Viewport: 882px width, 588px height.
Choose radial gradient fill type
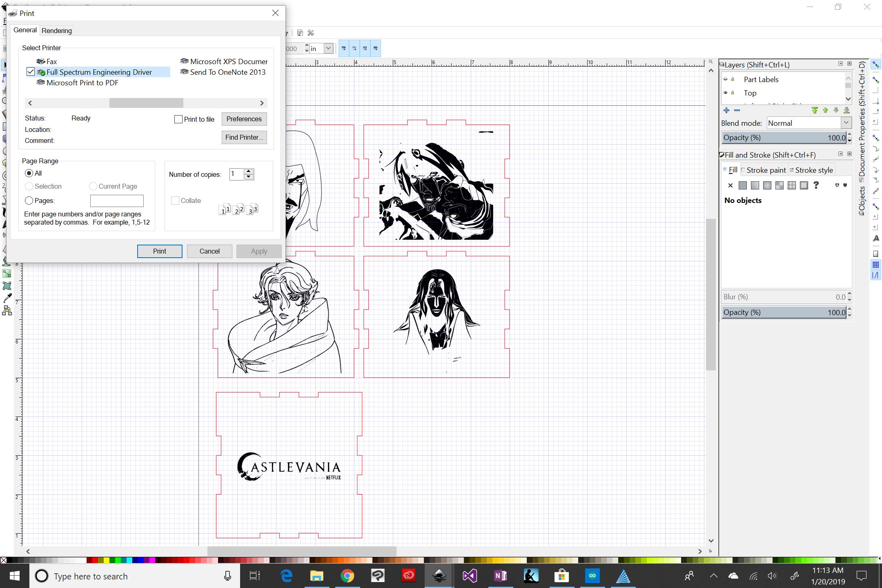coord(767,185)
